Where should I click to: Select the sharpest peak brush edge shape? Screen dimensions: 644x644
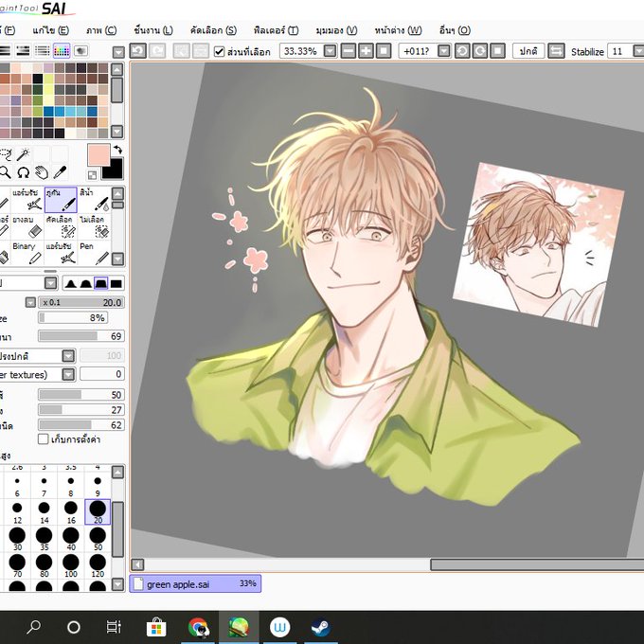pos(71,283)
